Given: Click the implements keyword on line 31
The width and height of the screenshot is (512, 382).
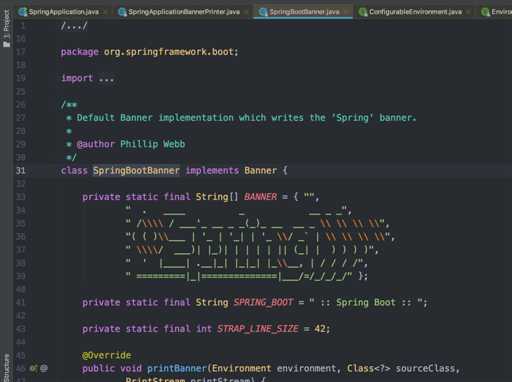Looking at the screenshot, I should (212, 171).
